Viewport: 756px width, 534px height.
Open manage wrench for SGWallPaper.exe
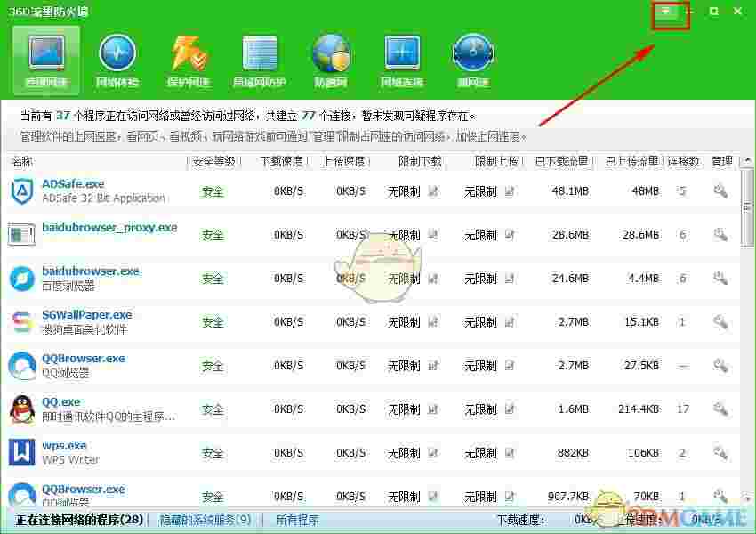pos(720,322)
